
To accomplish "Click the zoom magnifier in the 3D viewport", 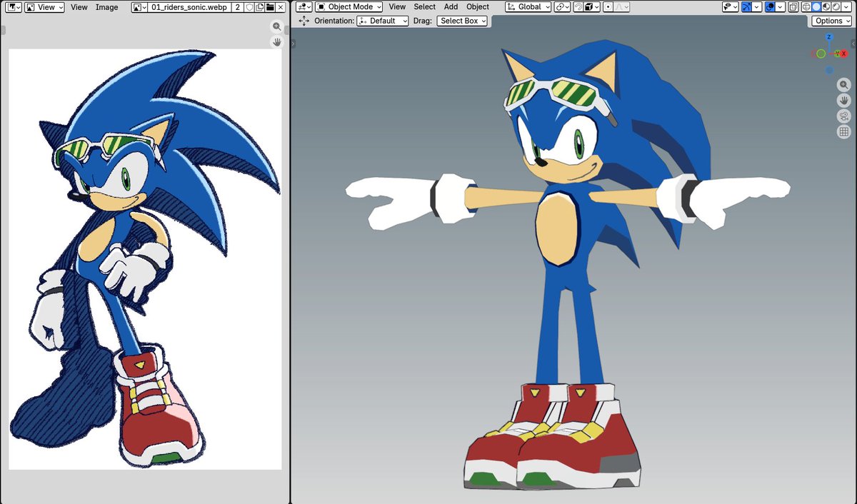I will tap(843, 84).
